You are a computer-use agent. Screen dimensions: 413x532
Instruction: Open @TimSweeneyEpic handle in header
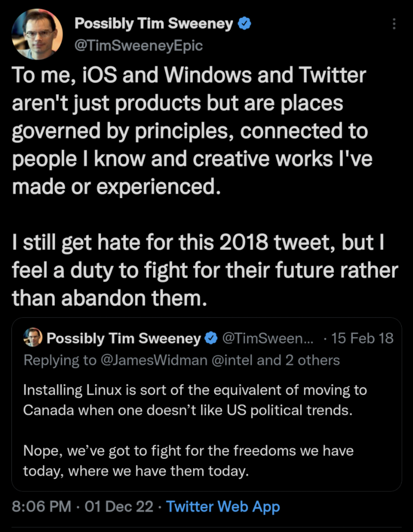(138, 46)
